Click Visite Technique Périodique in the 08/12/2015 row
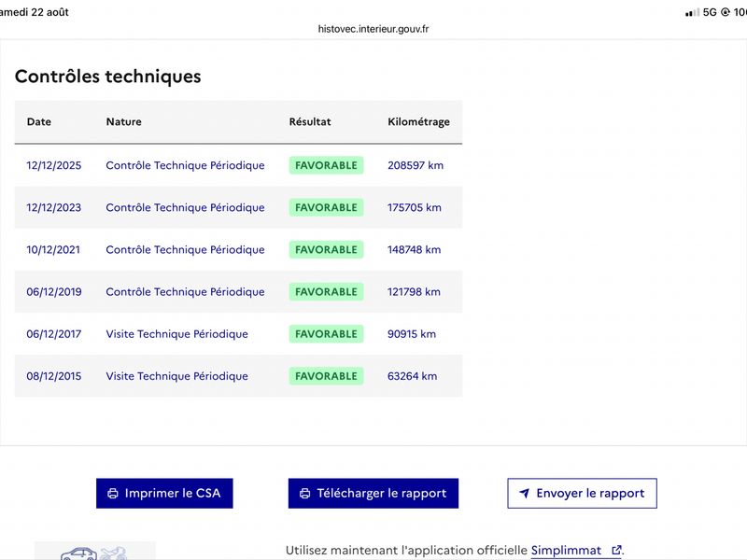The height and width of the screenshot is (560, 747). 176,376
